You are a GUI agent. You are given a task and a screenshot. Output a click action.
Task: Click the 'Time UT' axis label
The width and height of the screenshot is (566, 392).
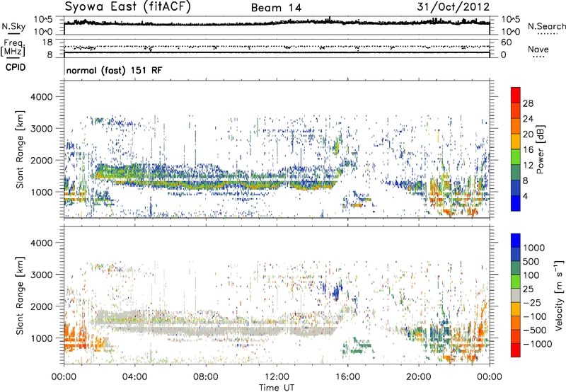click(277, 387)
